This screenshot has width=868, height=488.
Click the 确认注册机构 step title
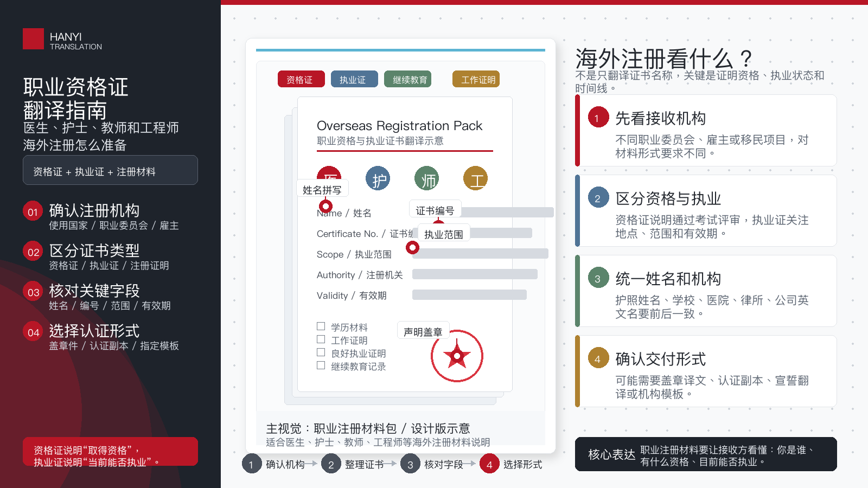tap(94, 210)
